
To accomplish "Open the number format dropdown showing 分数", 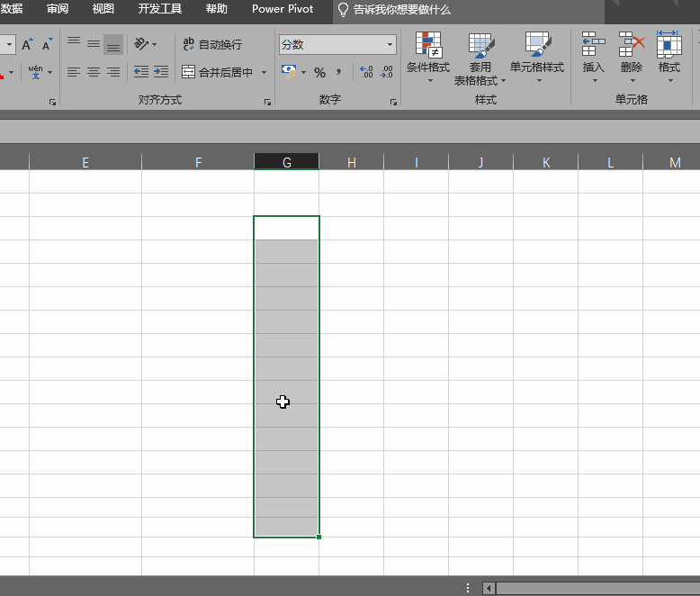I will [x=337, y=44].
